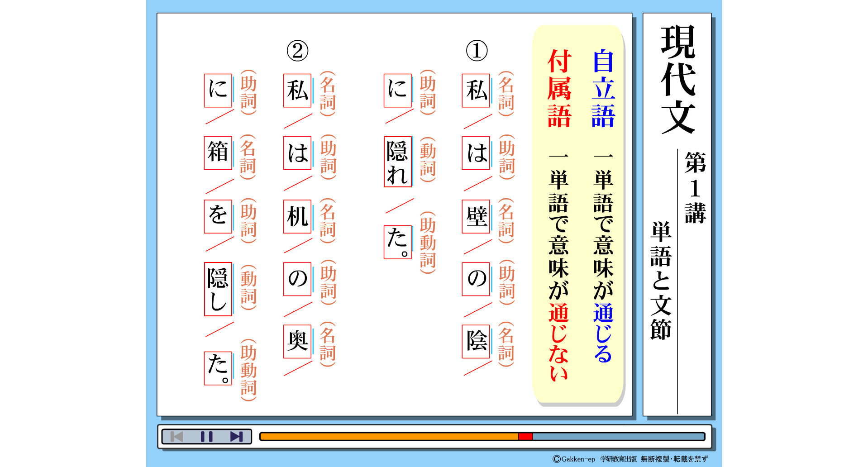Click the 助動詞 label beside た。 in sentence ②
The width and height of the screenshot is (868, 467).
pyautogui.click(x=248, y=370)
